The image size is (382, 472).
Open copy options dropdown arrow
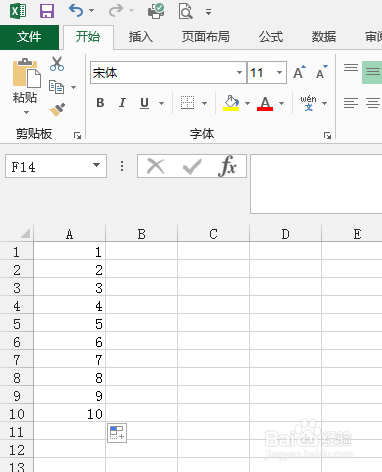[74, 87]
